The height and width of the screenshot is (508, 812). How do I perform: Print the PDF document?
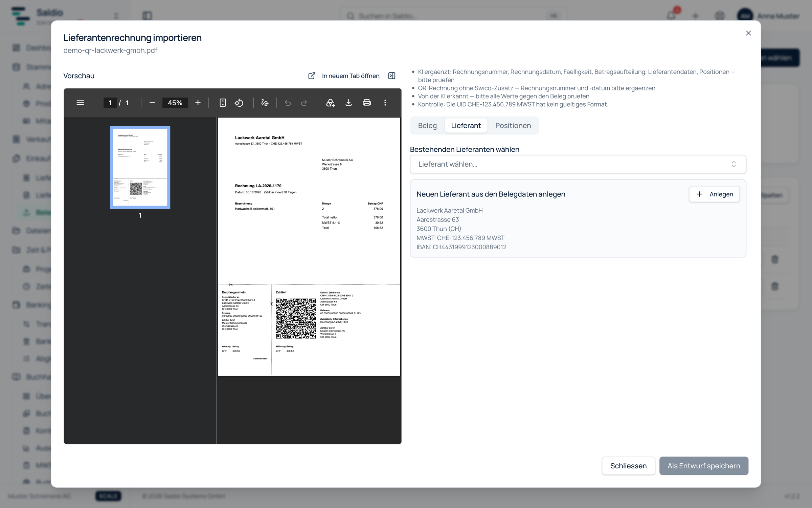tap(367, 103)
